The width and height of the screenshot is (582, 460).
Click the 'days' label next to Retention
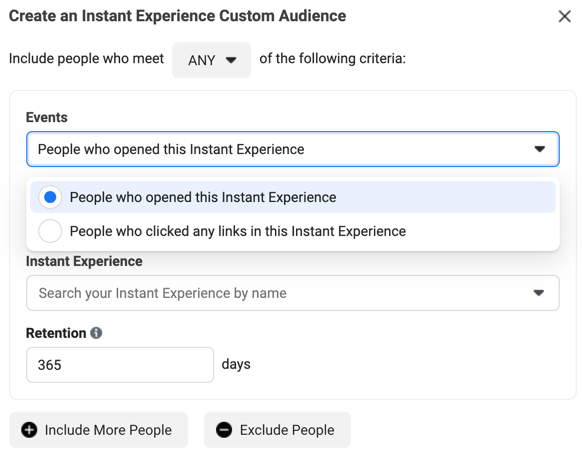point(236,364)
